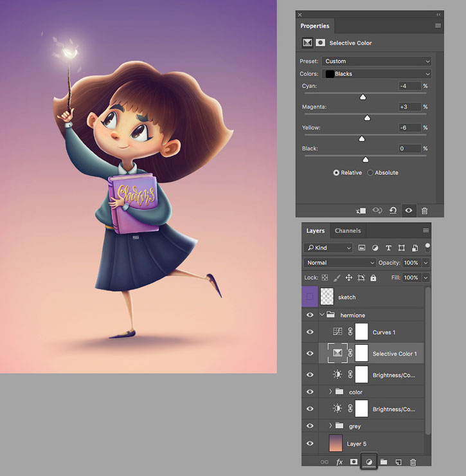The width and height of the screenshot is (466, 476).
Task: Click prevent artboard auto-nesting lock icon
Action: pos(361,277)
